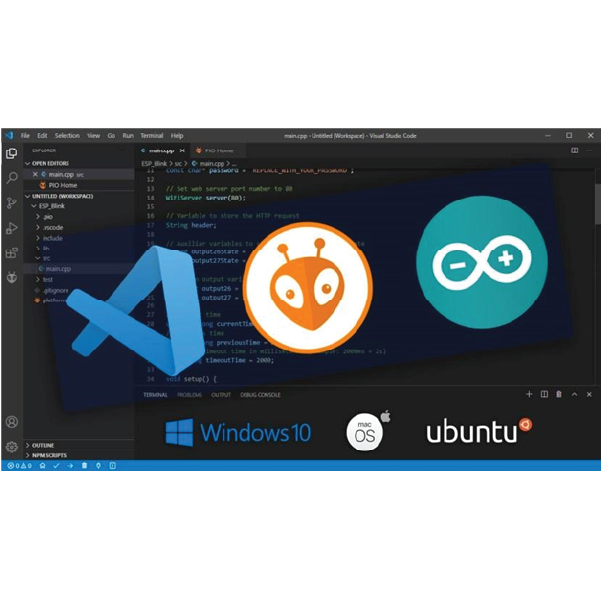Viewport: 601px width, 600px height.
Task: Click the errors and warnings count in status bar
Action: click(20, 465)
